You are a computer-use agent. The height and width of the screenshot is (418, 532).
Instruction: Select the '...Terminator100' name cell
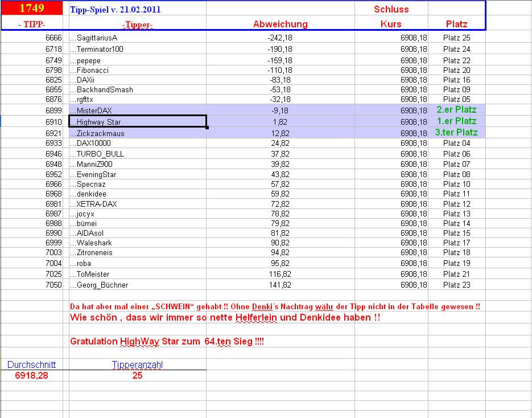pyautogui.click(x=138, y=49)
